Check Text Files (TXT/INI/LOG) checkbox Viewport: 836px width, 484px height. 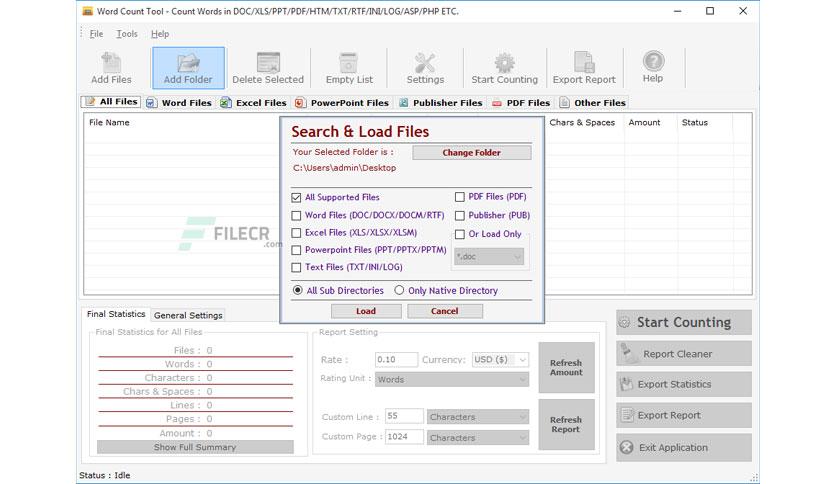[296, 267]
